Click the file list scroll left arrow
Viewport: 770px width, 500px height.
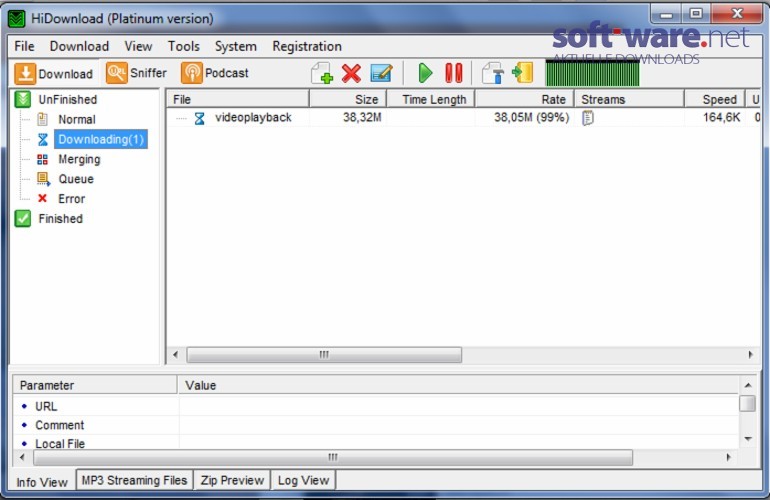click(x=175, y=355)
